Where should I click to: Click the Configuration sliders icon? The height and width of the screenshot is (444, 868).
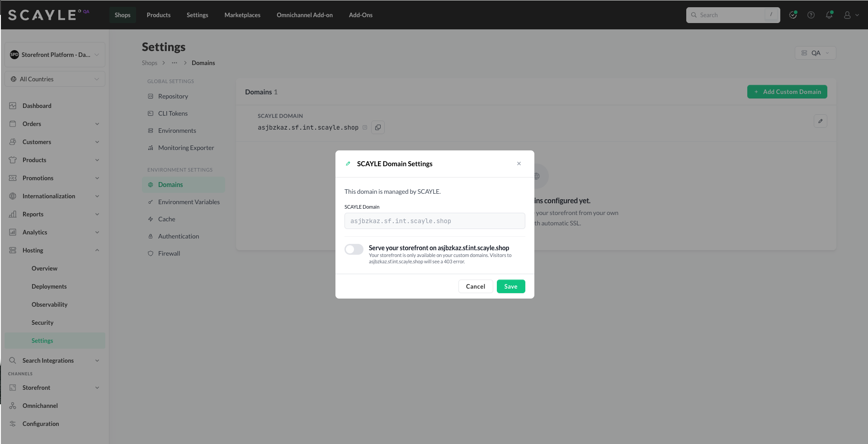[x=13, y=424]
